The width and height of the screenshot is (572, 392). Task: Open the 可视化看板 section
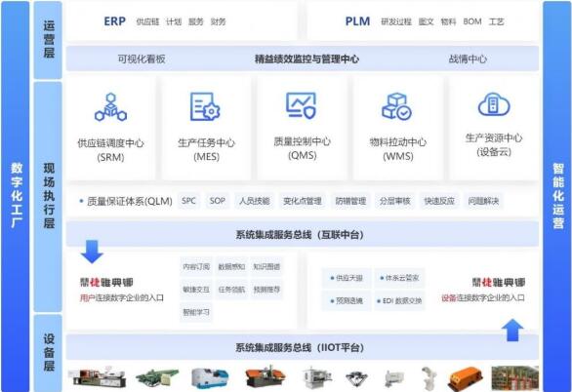click(142, 59)
